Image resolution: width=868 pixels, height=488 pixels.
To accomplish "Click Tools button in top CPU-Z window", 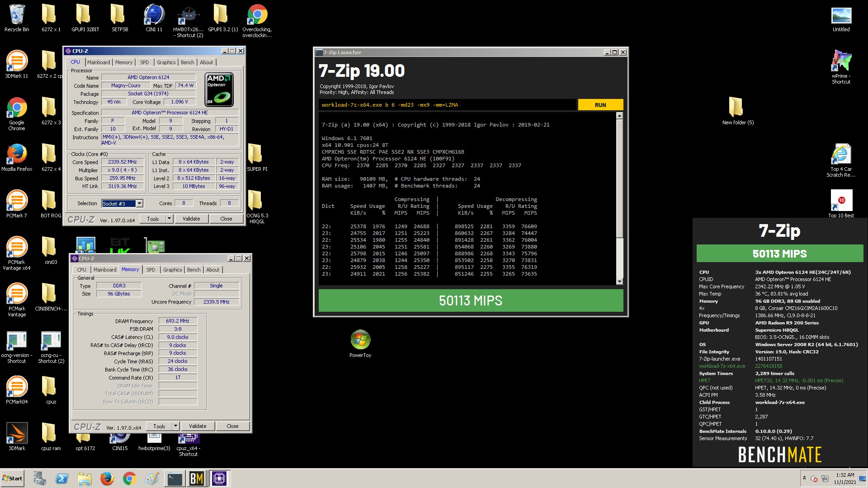I will 153,219.
